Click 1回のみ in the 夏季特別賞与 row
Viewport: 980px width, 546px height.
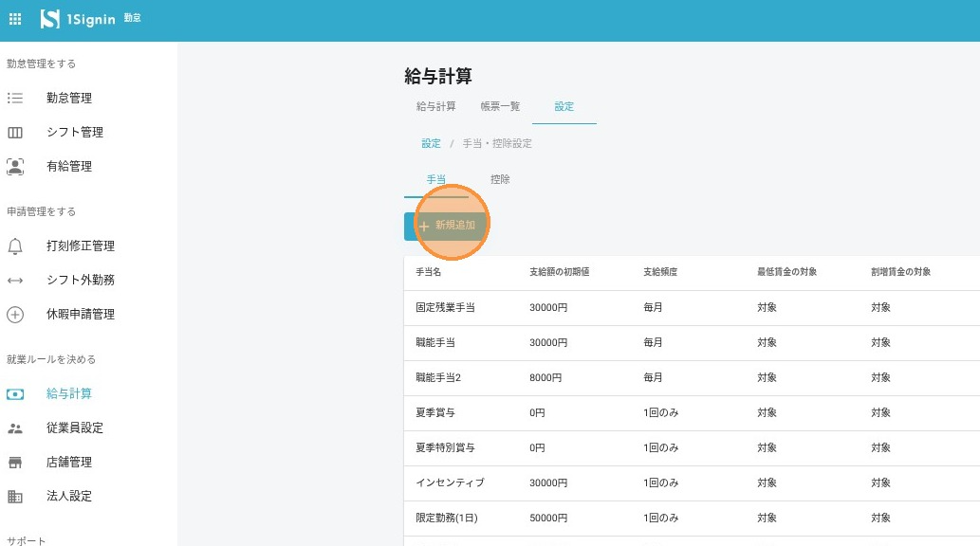(x=660, y=447)
